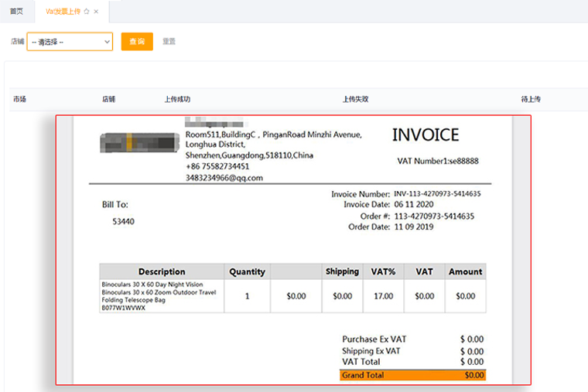
Task: Click the INVOICE title in the preview
Action: pos(425,135)
